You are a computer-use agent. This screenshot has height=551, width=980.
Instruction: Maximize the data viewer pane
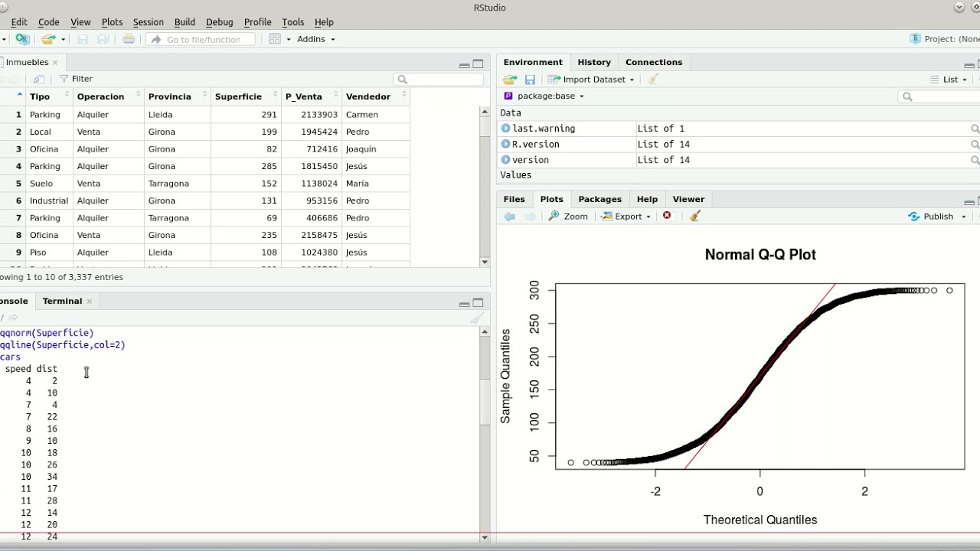coord(479,64)
